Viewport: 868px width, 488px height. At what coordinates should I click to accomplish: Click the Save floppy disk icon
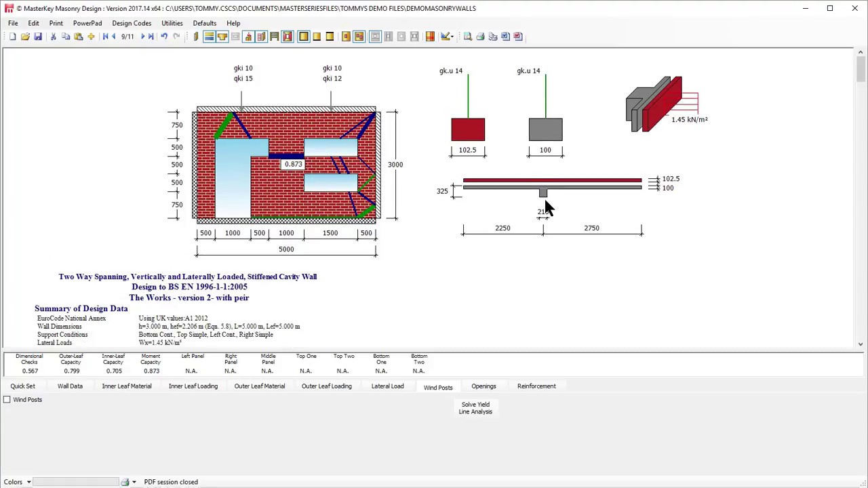click(38, 37)
